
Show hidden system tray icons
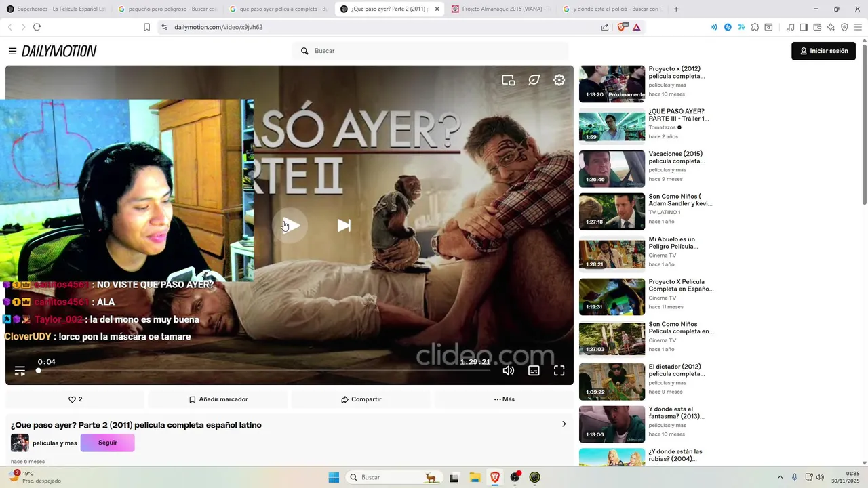pos(780,477)
